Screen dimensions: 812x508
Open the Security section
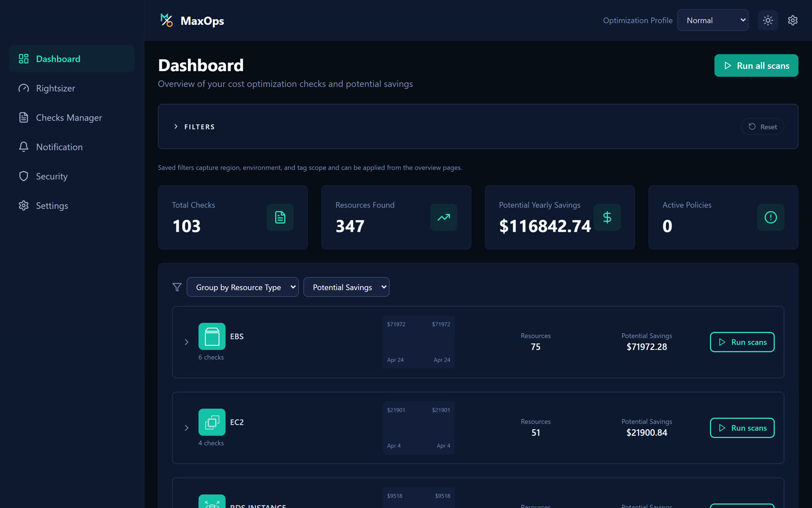point(72,176)
